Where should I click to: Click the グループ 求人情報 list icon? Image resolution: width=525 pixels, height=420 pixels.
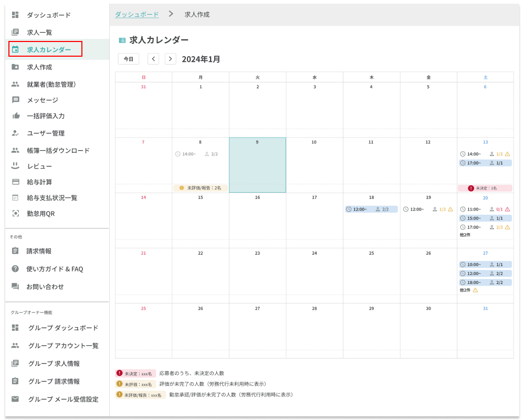coord(15,363)
